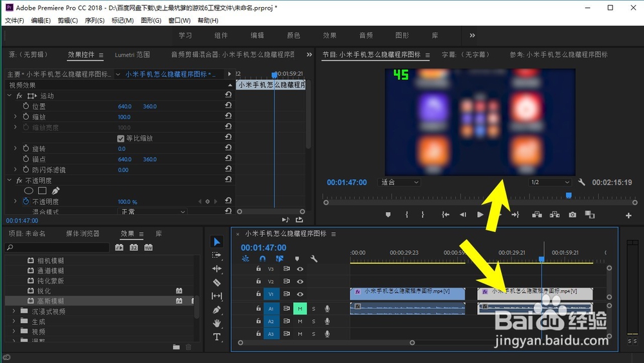
Task: Collapse the Motion effect section
Action: 10,95
